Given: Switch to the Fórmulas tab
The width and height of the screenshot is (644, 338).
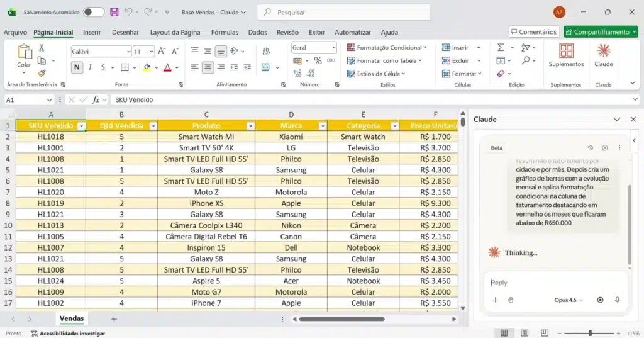Looking at the screenshot, I should [225, 32].
